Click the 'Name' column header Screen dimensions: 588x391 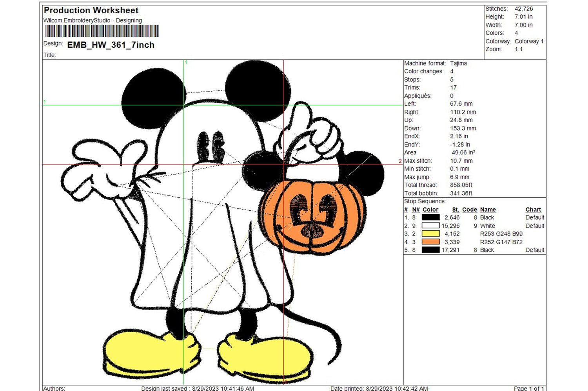[x=488, y=210]
